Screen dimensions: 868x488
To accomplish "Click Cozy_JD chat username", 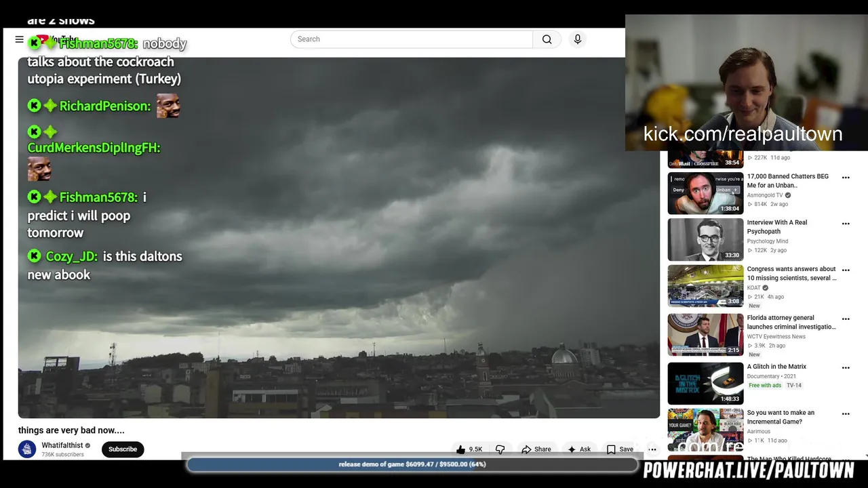I will click(71, 256).
